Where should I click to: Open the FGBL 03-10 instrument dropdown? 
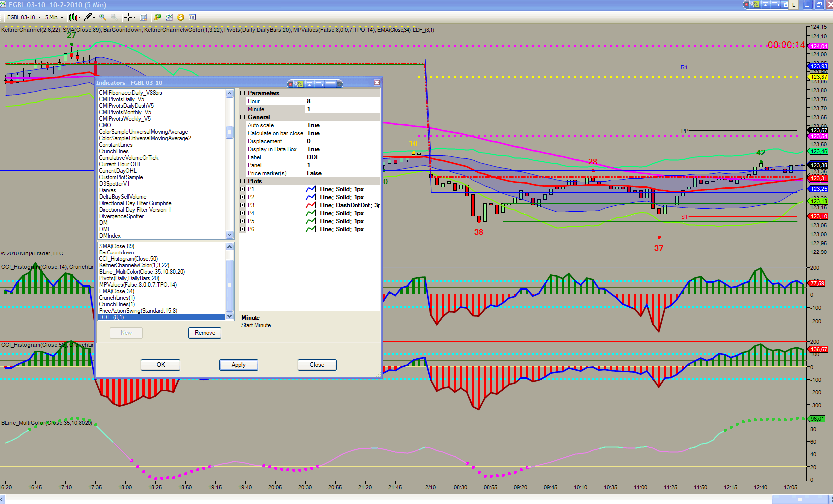click(x=24, y=17)
